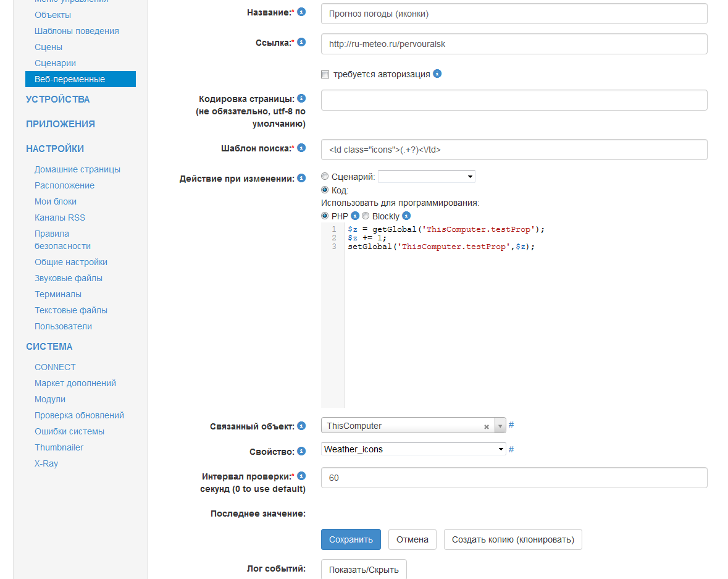728x579 pixels.
Task: Open Терминалы link
Action: click(x=57, y=294)
